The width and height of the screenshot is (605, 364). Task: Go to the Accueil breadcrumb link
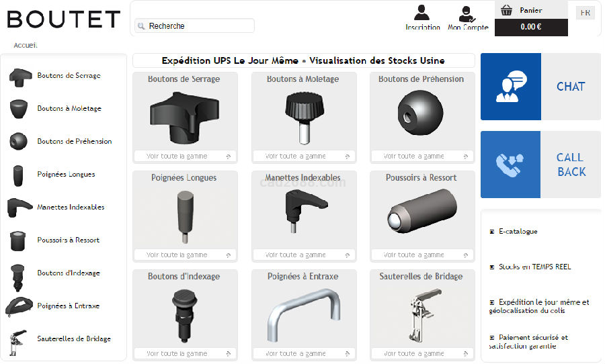click(26, 45)
